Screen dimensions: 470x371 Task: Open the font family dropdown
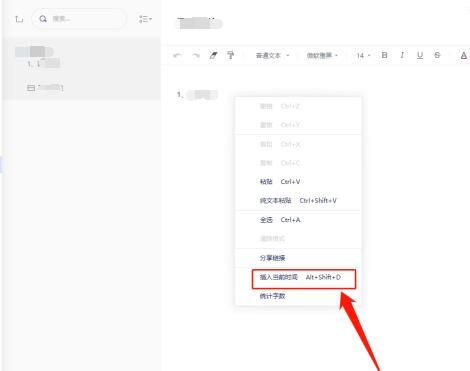coord(322,55)
